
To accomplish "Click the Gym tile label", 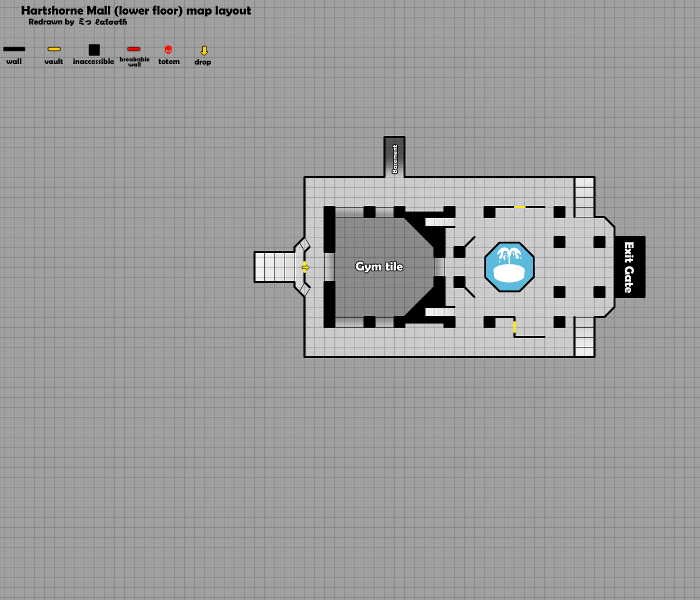I will pos(379,266).
